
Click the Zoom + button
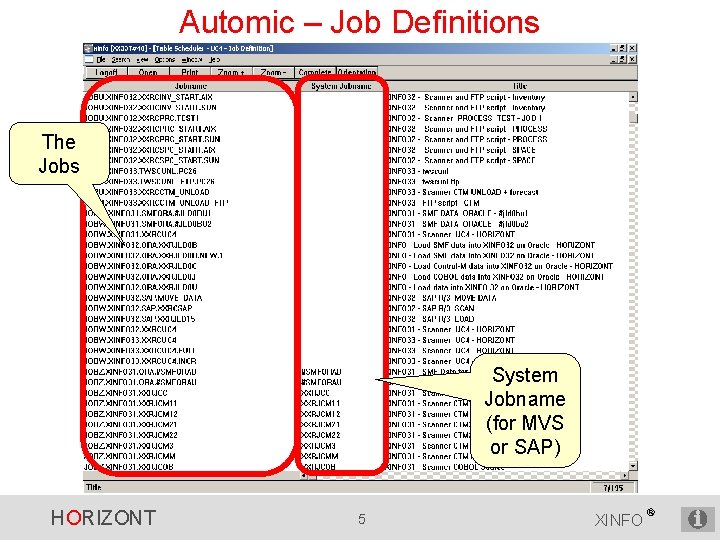click(231, 72)
